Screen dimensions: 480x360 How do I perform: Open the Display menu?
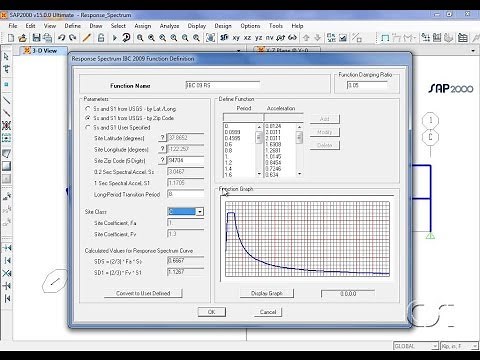(x=197, y=26)
